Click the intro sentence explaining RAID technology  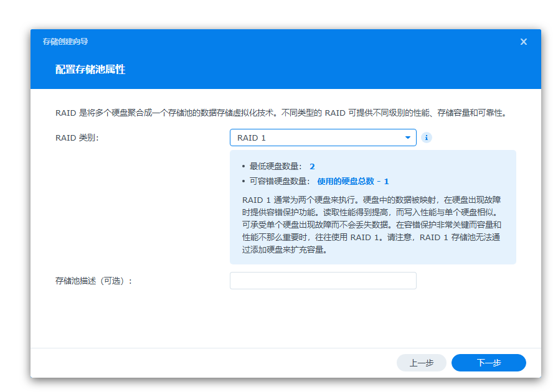pos(280,113)
